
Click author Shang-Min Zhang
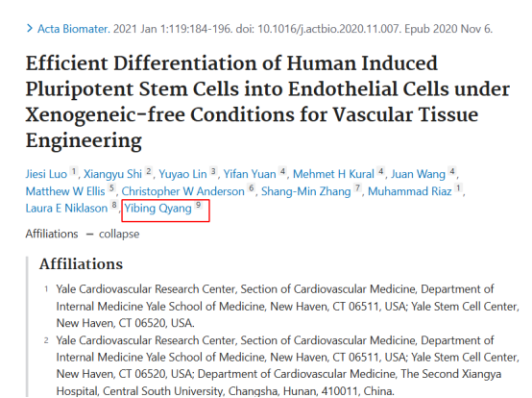tap(305, 191)
